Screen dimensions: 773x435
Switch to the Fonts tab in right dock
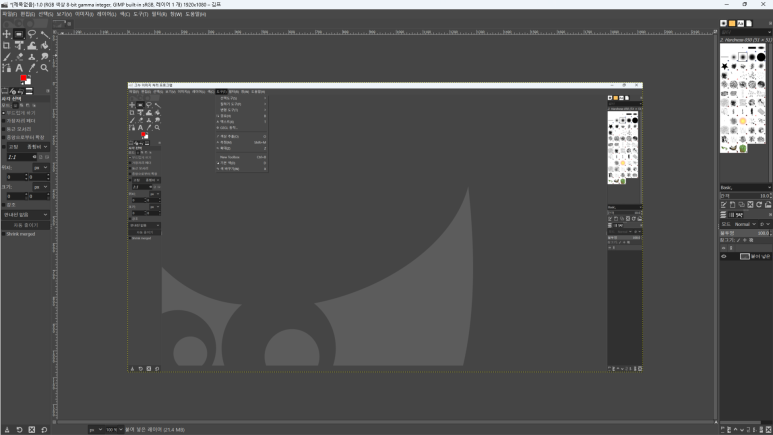(740, 23)
